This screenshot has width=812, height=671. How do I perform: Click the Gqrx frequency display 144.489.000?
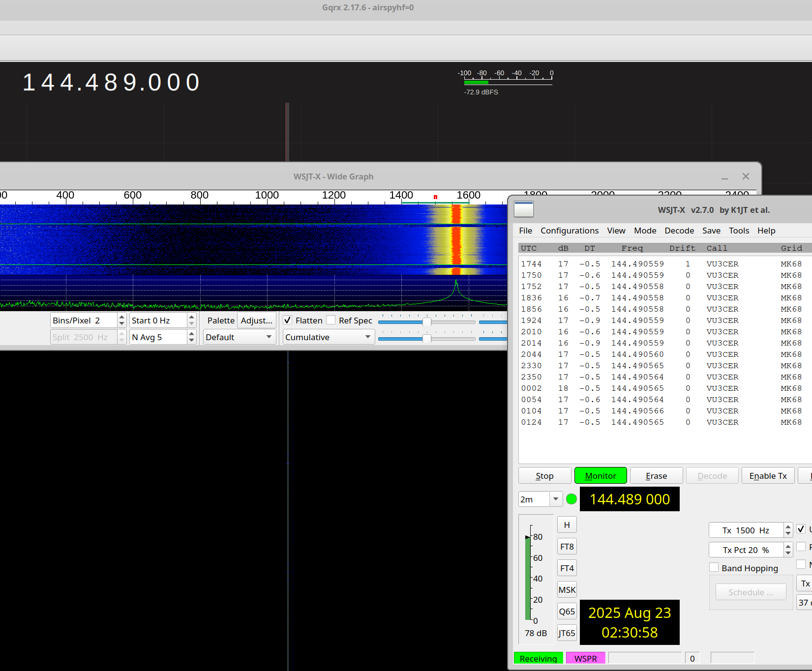[x=112, y=82]
